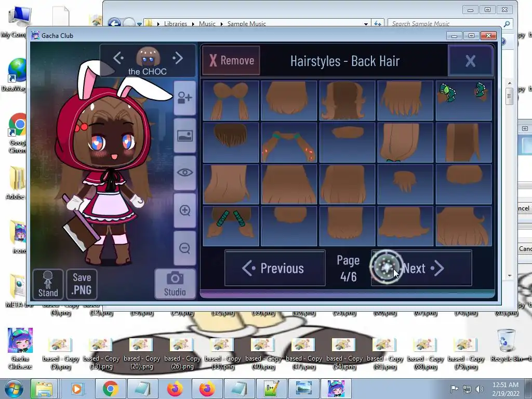Click the X Remove hair button
Image resolution: width=532 pixels, height=399 pixels.
point(231,60)
